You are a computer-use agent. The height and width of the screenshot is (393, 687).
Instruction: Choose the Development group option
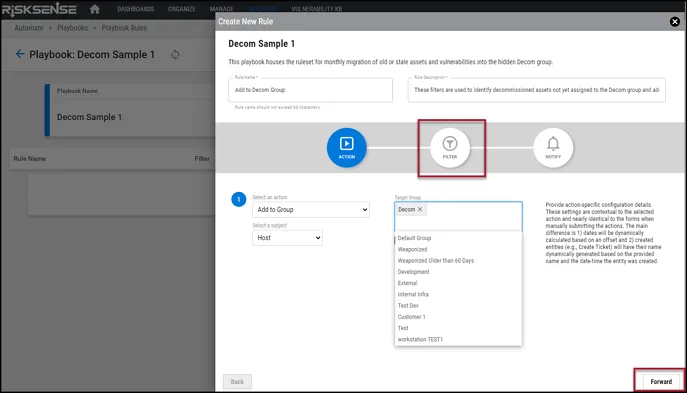tap(458, 272)
